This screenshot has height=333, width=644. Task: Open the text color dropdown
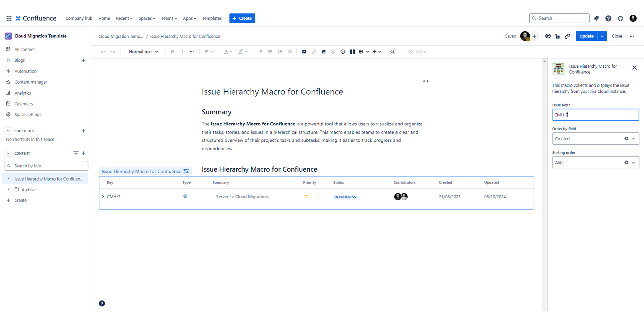click(x=228, y=52)
